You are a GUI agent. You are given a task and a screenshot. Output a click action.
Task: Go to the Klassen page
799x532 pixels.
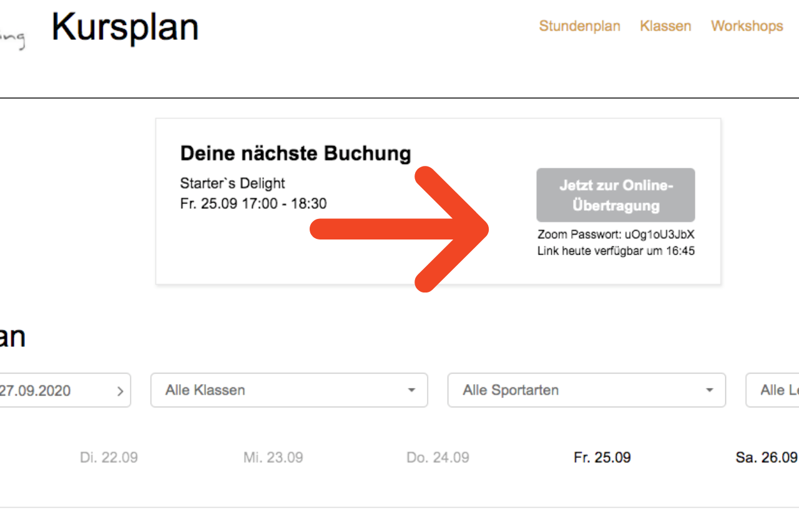pos(665,26)
